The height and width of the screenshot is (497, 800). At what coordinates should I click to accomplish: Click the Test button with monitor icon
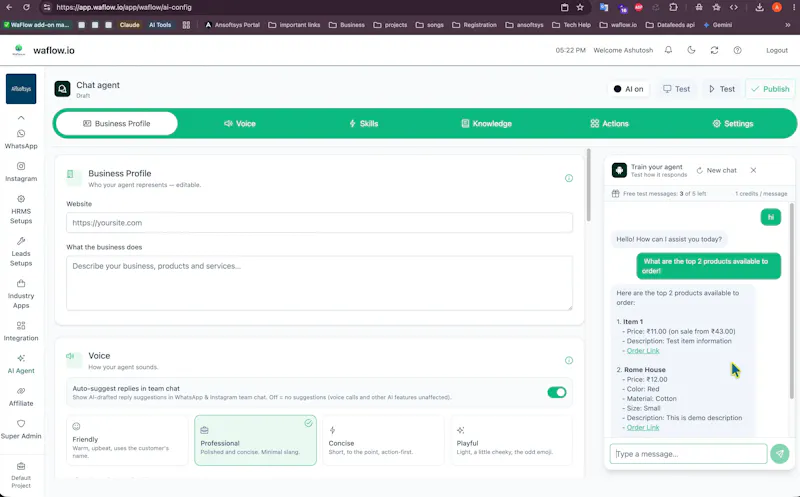click(x=676, y=89)
